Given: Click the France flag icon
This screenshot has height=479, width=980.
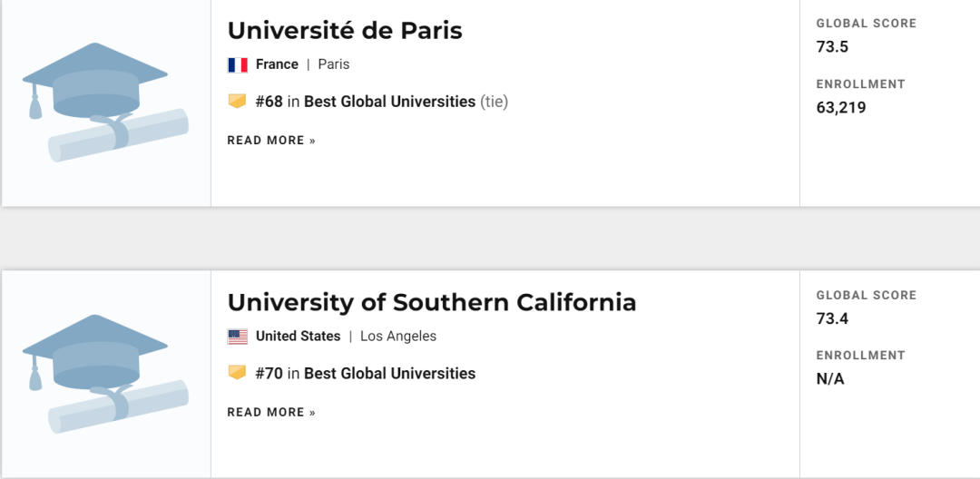Looking at the screenshot, I should point(238,64).
